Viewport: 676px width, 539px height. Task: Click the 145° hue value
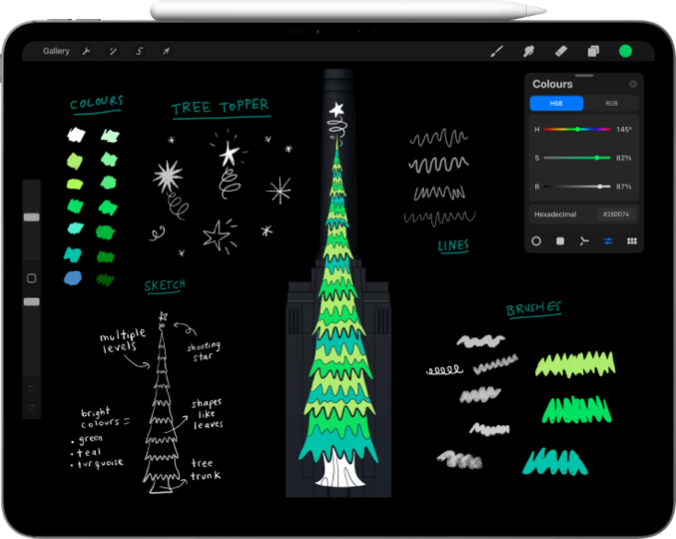tap(624, 129)
